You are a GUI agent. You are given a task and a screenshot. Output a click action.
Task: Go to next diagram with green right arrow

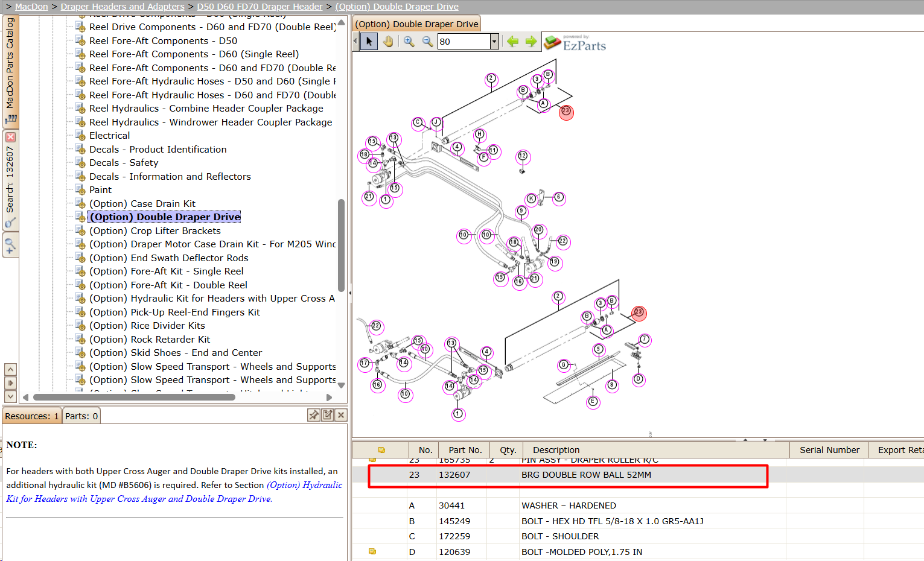click(531, 42)
